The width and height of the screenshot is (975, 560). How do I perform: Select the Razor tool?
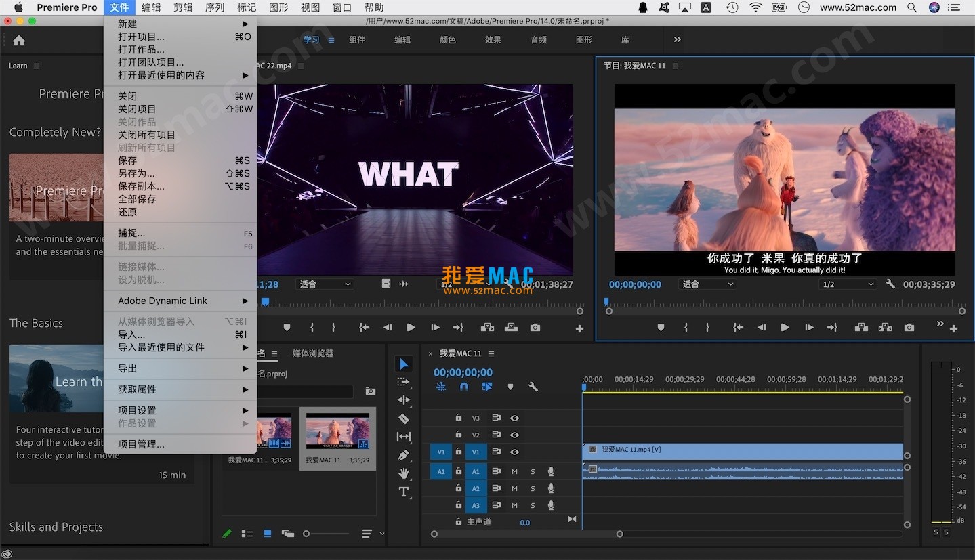[x=404, y=418]
